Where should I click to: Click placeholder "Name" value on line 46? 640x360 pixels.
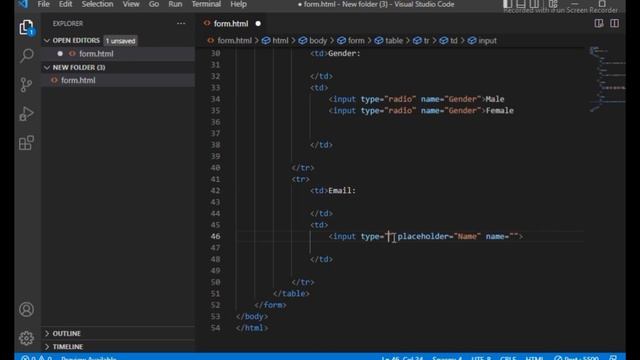click(x=467, y=236)
